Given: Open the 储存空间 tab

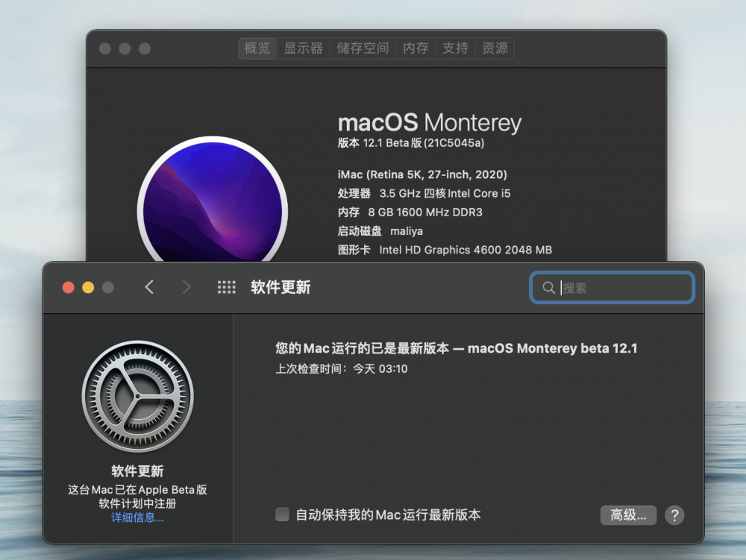Looking at the screenshot, I should coord(363,48).
